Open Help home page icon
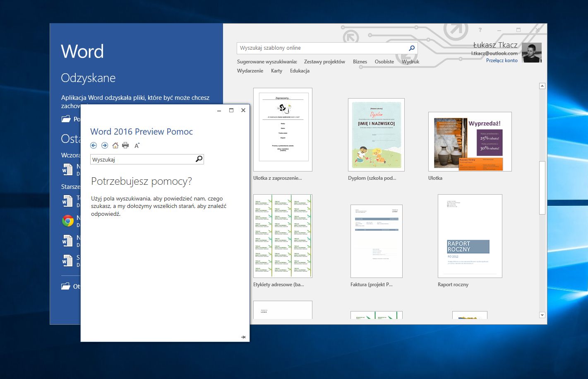Screen dimensions: 588x379 pyautogui.click(x=115, y=145)
